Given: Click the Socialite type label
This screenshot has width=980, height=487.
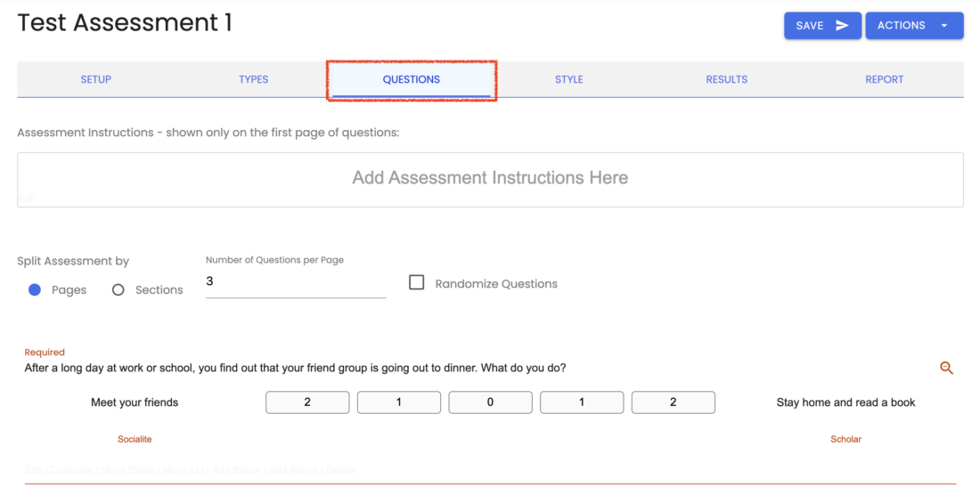Looking at the screenshot, I should (135, 439).
